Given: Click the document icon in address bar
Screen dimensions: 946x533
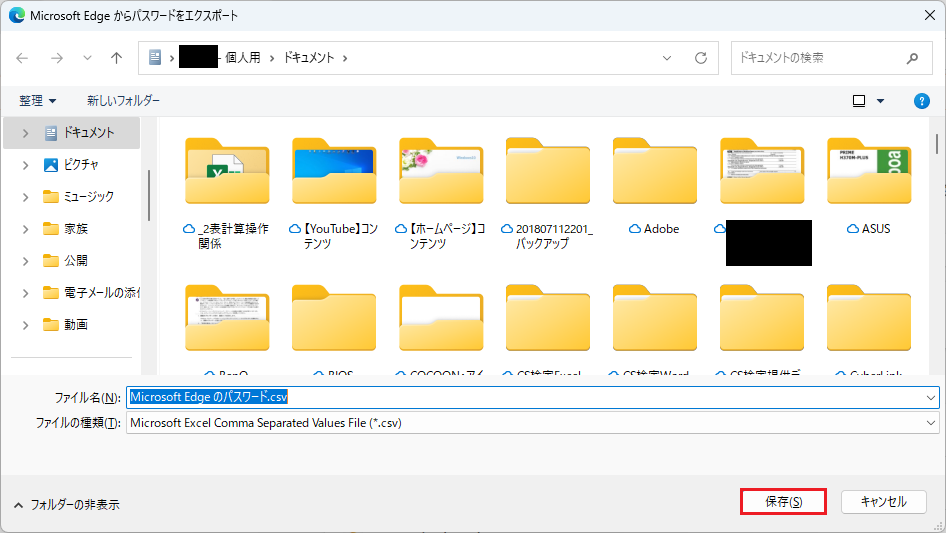Looking at the screenshot, I should (x=155, y=57).
